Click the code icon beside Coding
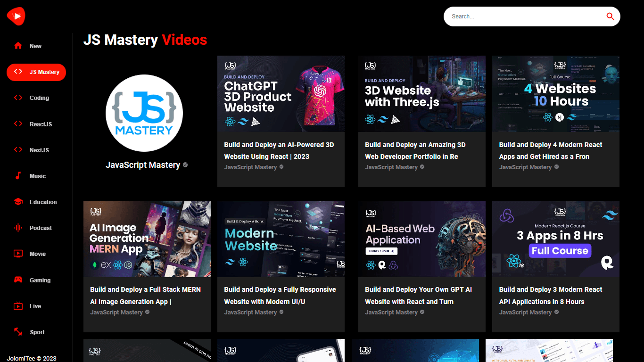Image resolution: width=644 pixels, height=362 pixels. (18, 98)
